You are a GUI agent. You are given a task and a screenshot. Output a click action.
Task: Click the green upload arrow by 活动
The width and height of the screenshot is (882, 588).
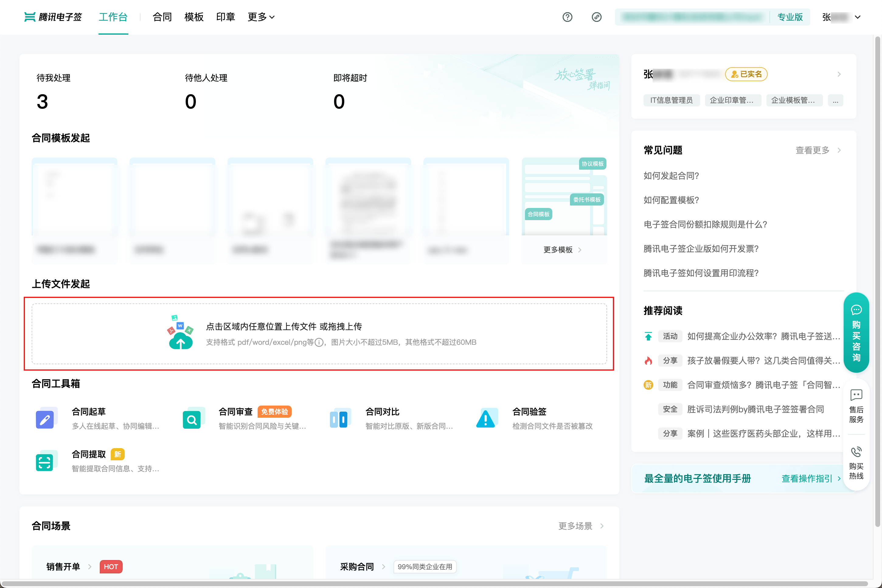pyautogui.click(x=648, y=336)
